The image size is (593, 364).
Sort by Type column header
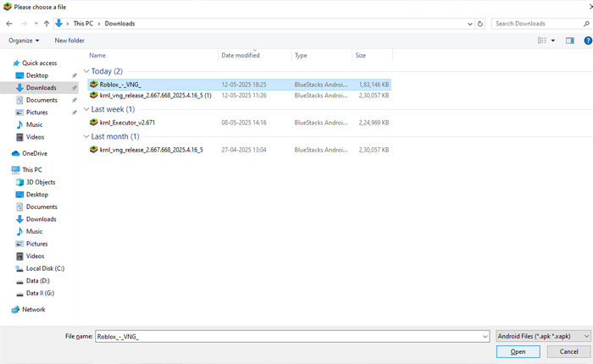(301, 55)
